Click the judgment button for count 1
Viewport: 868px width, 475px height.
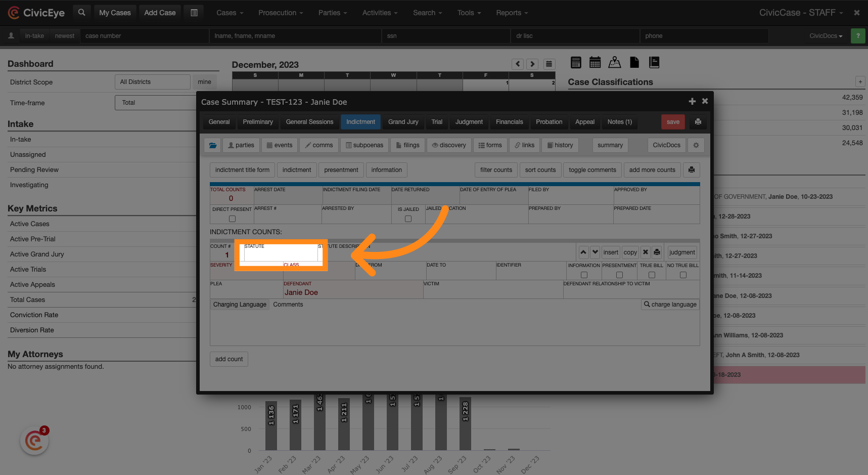pos(682,252)
